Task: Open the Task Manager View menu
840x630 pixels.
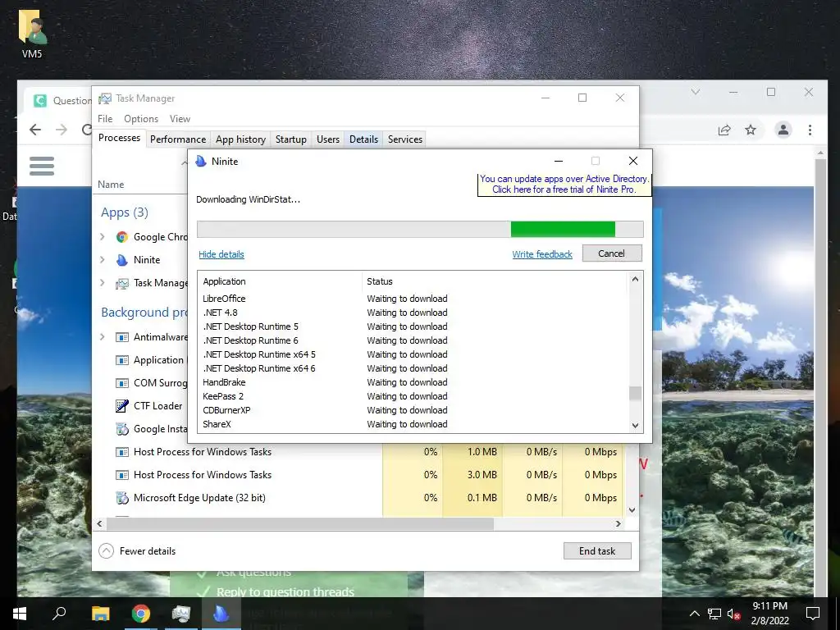Action: pos(180,119)
